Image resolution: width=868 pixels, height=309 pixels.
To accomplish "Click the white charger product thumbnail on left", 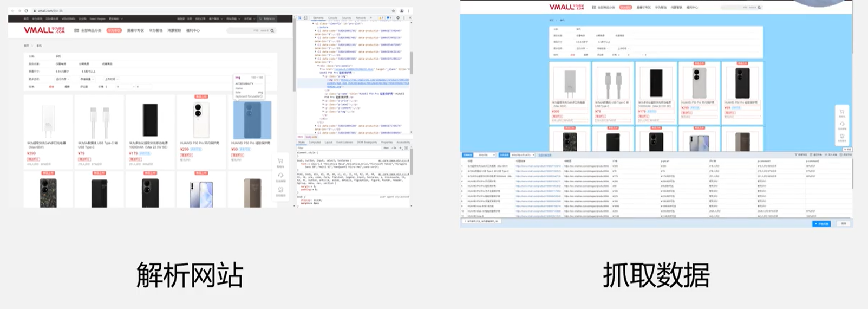I will (48, 120).
